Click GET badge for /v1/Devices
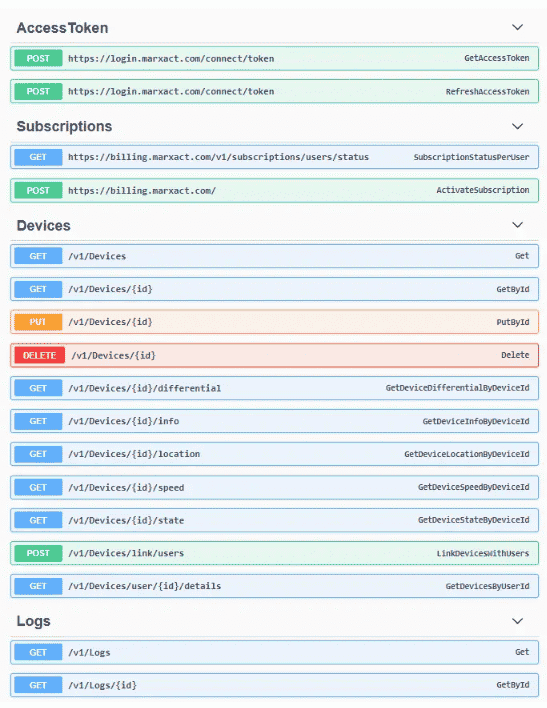 [x=38, y=256]
